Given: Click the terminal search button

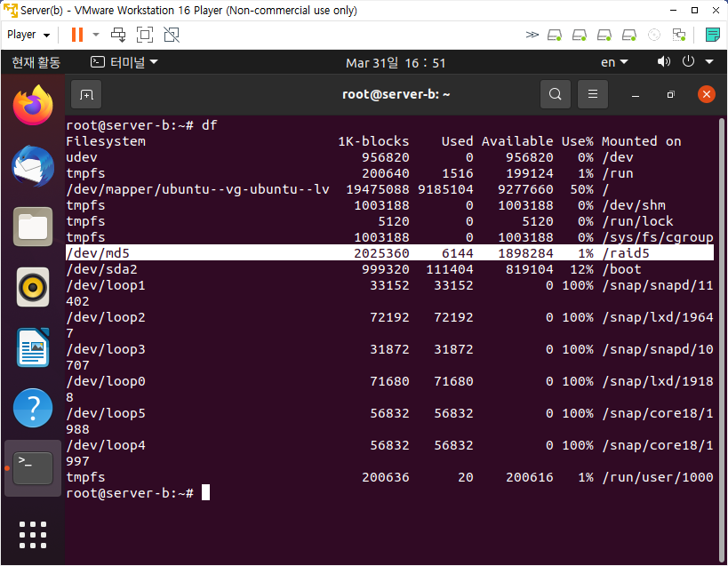Looking at the screenshot, I should pos(556,94).
